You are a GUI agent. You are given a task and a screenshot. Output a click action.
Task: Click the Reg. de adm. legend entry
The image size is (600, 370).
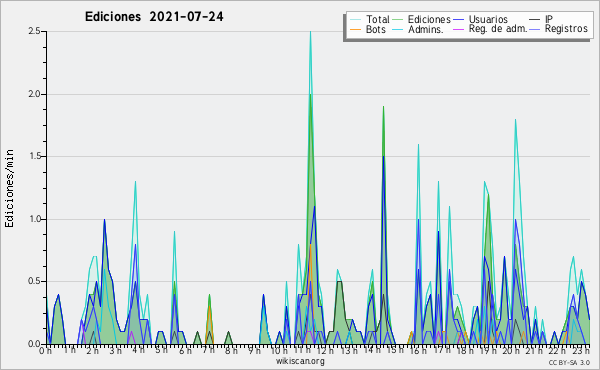[490, 29]
